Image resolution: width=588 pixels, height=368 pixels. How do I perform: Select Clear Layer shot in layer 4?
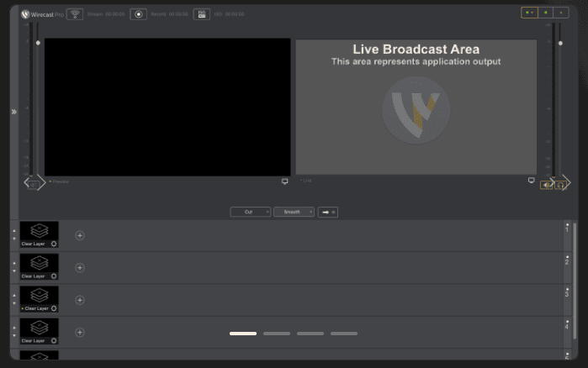click(x=40, y=331)
